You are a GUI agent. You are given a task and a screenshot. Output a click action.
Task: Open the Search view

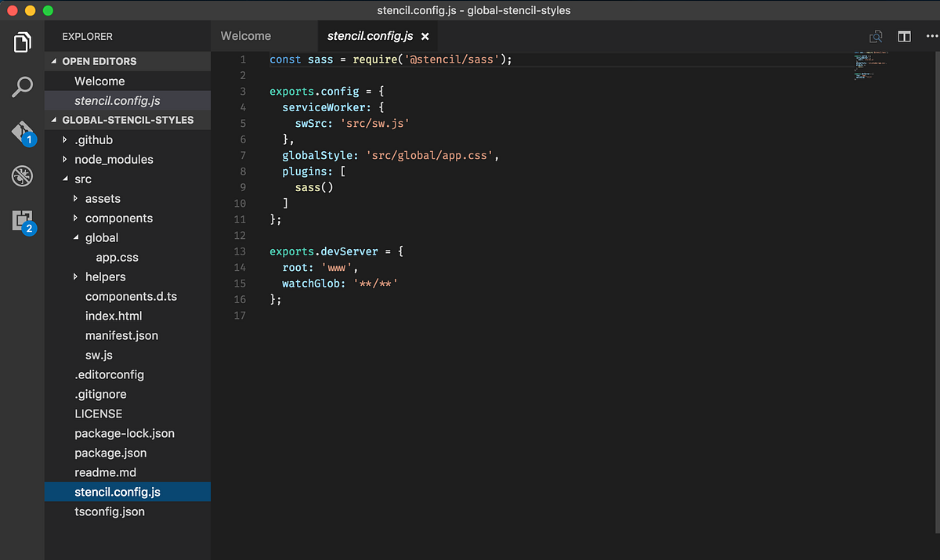pyautogui.click(x=22, y=87)
